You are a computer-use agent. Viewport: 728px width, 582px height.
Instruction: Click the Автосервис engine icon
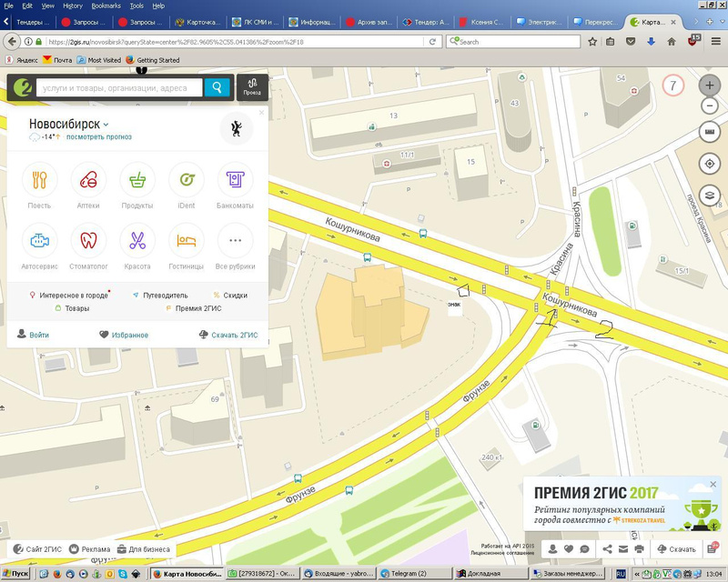pyautogui.click(x=39, y=241)
